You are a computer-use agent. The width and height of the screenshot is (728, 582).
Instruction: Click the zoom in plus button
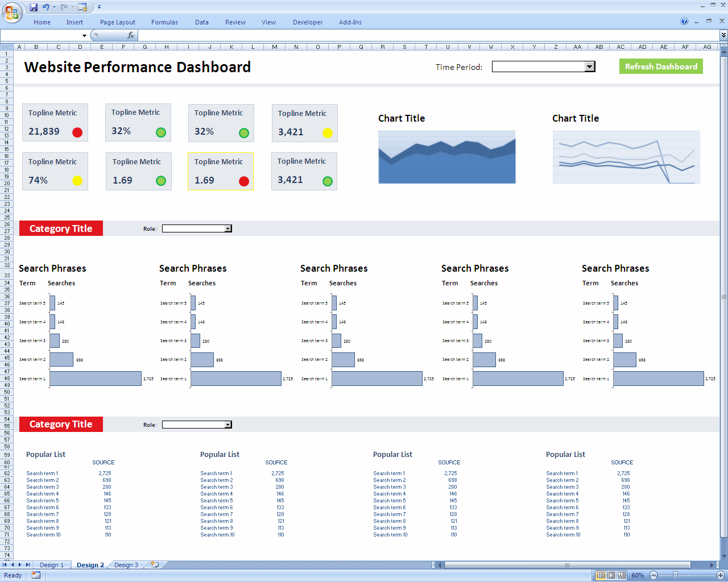720,575
